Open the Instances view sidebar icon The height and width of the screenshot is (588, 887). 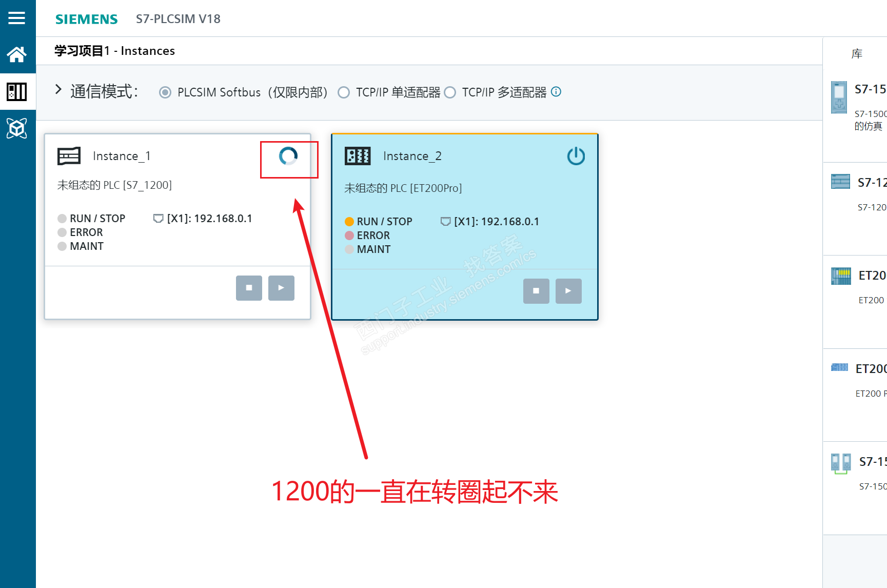(x=16, y=92)
